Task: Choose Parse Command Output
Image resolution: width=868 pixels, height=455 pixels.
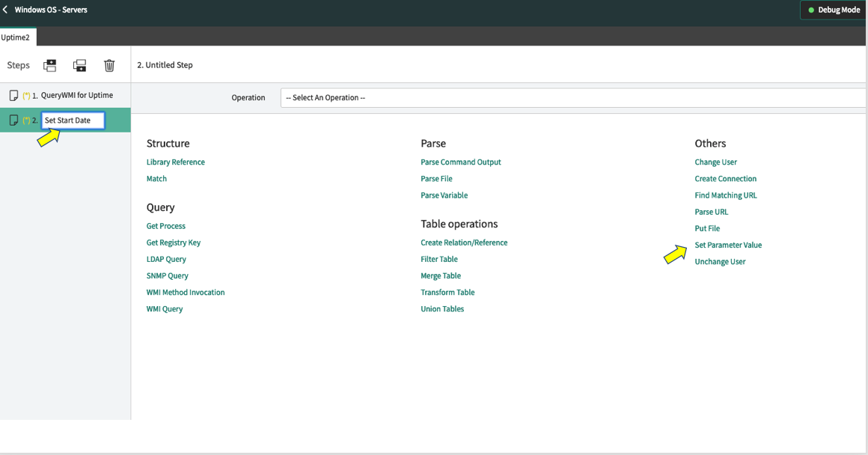Action: coord(461,162)
